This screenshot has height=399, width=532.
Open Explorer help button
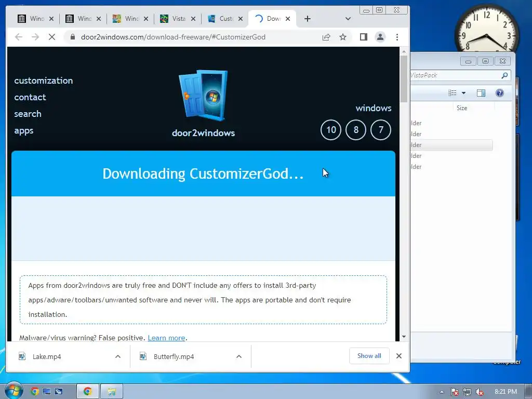[499, 93]
